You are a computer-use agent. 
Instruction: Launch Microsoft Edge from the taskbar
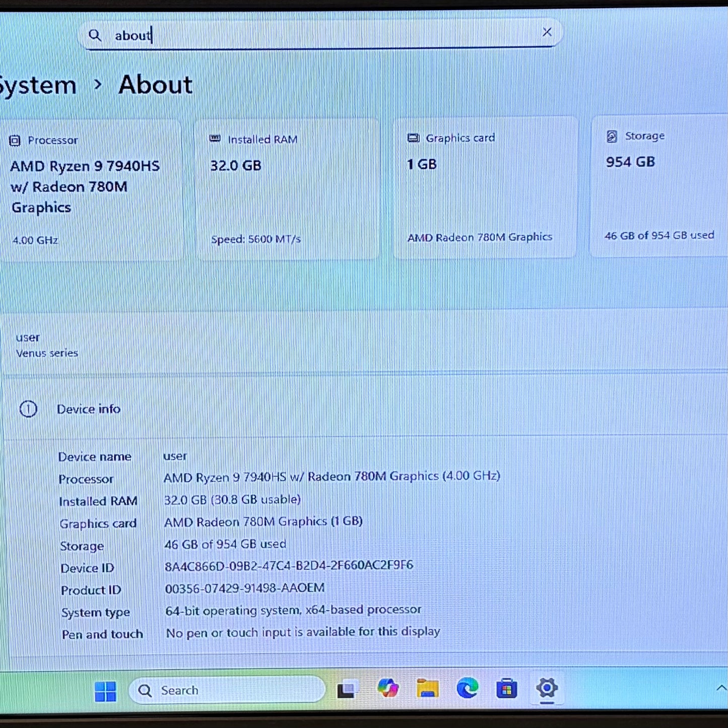pos(467,688)
